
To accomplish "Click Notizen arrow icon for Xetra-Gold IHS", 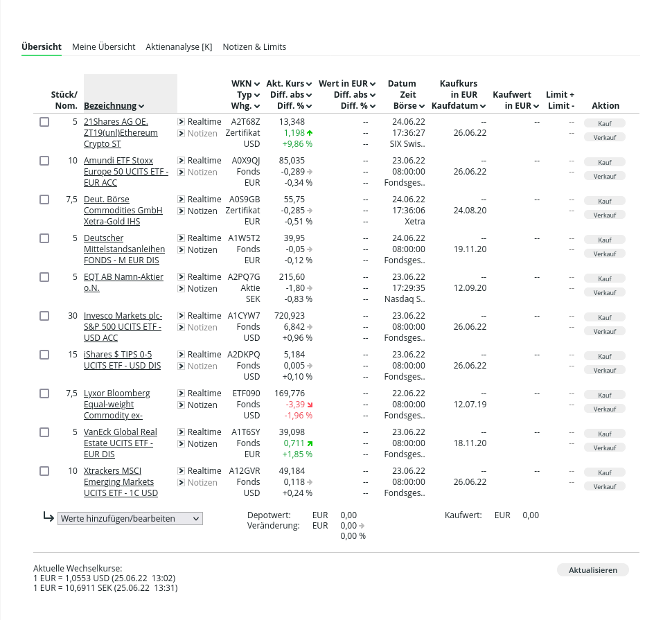I will click(x=182, y=211).
